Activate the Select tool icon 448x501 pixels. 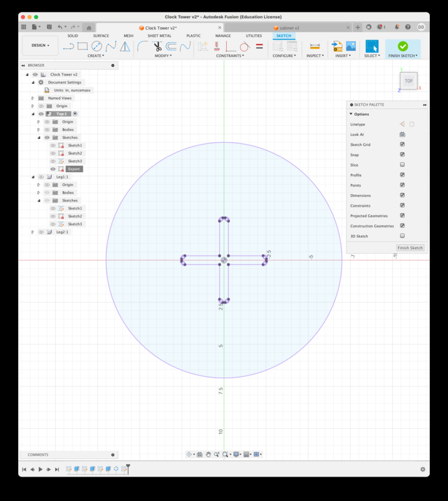click(372, 46)
